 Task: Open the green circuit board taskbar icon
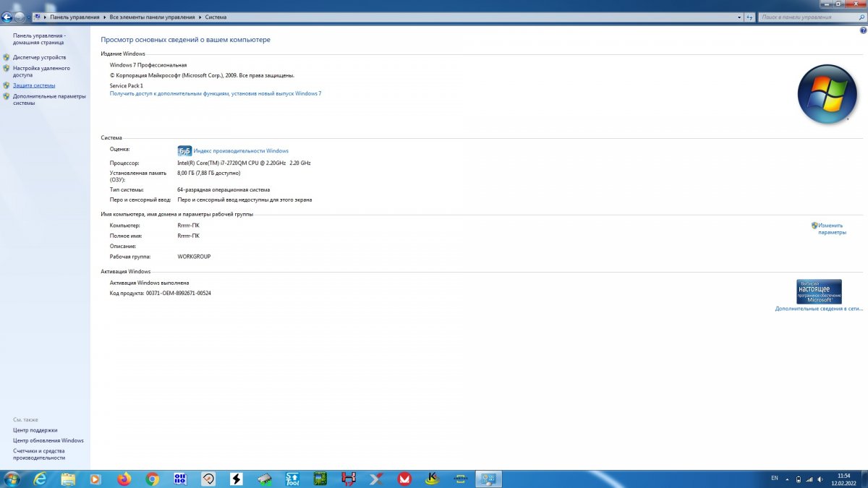pos(320,479)
